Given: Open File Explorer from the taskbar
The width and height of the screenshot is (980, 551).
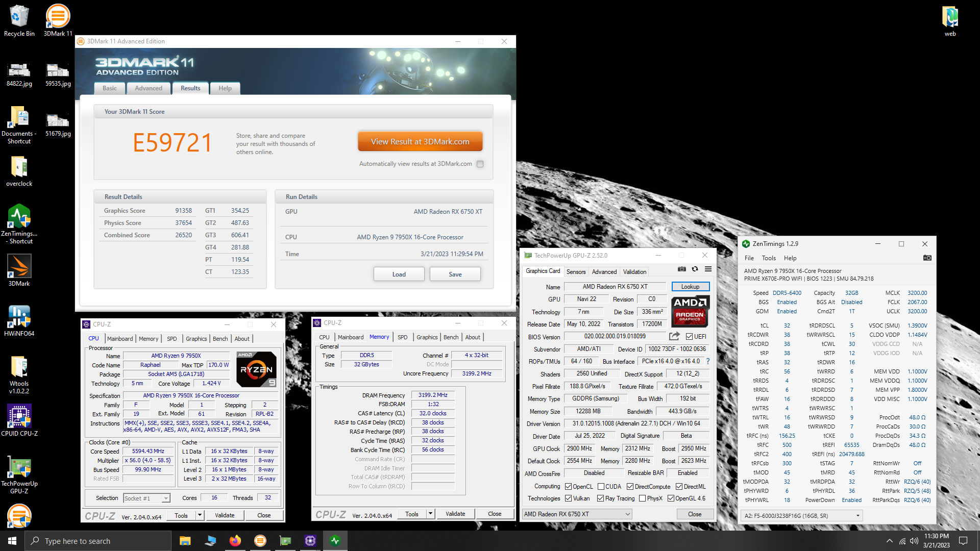Looking at the screenshot, I should (x=185, y=541).
